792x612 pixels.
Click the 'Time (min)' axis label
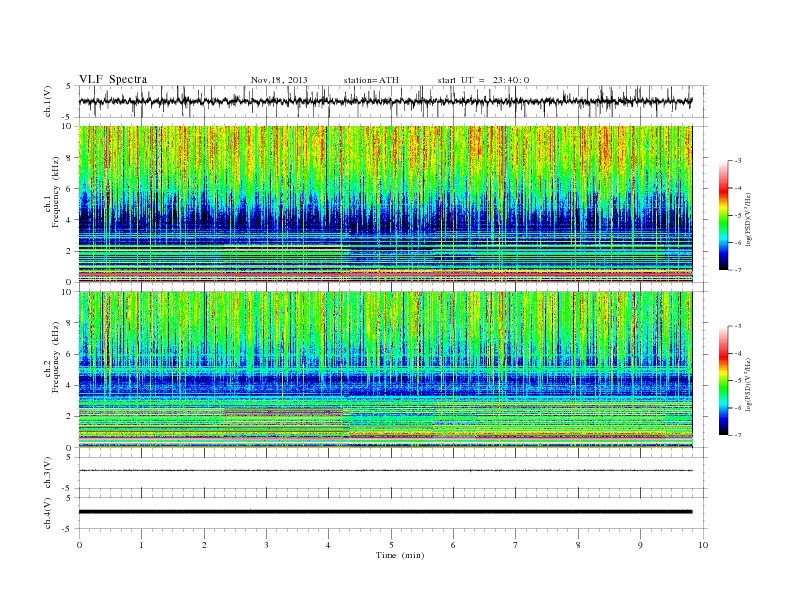[x=400, y=555]
